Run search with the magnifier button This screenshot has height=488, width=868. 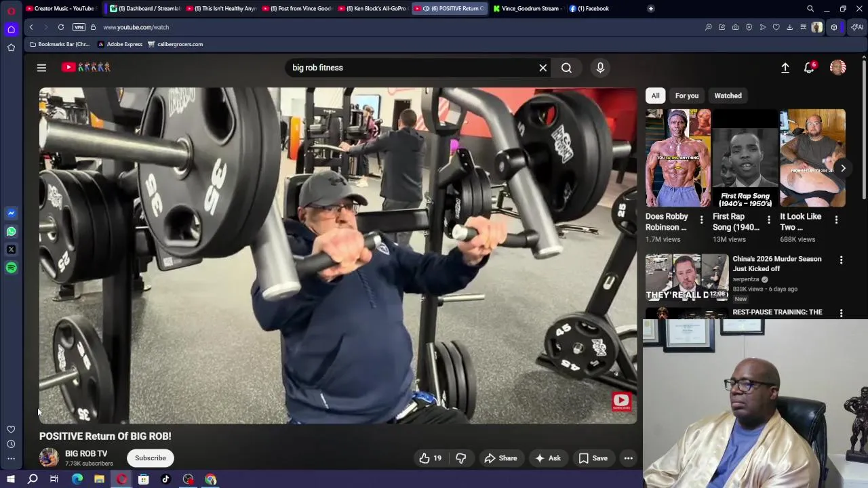[566, 68]
